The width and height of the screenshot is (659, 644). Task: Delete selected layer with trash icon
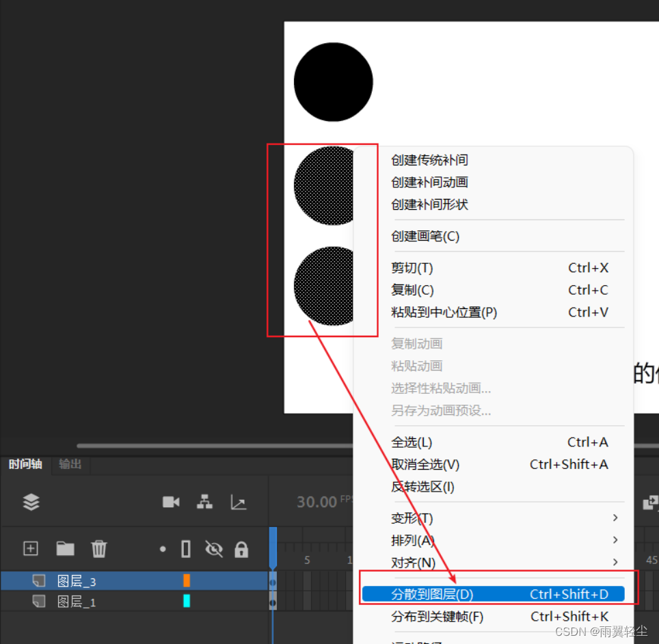[99, 548]
